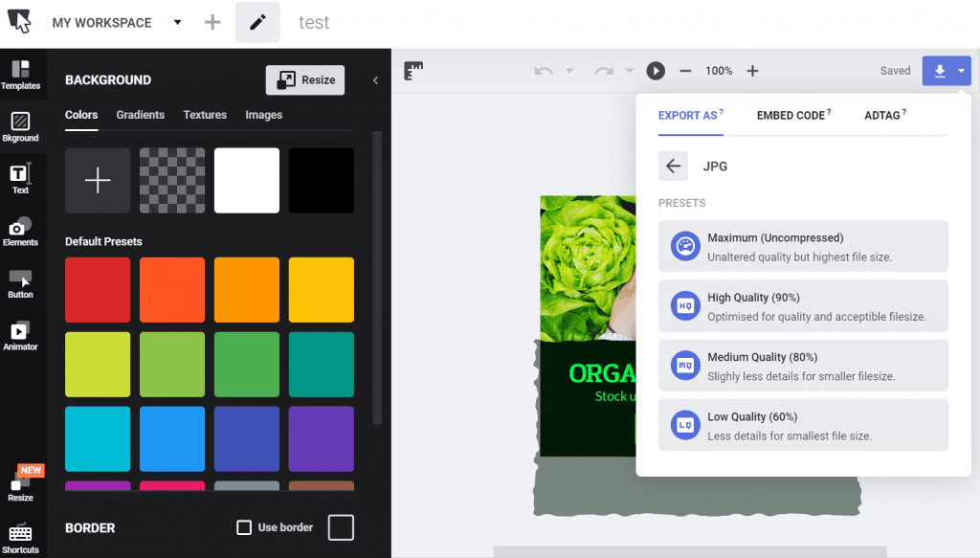Click the play preview button
The width and height of the screenshot is (980, 558).
(x=656, y=71)
